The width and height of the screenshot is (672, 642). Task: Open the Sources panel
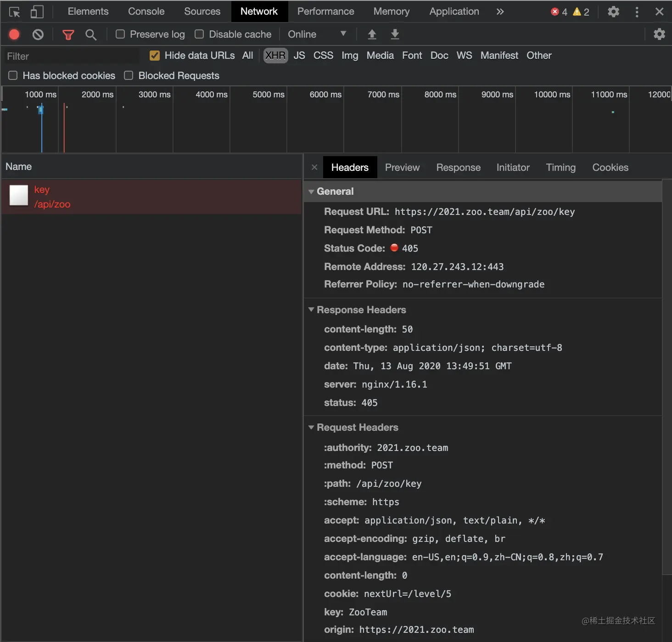202,11
